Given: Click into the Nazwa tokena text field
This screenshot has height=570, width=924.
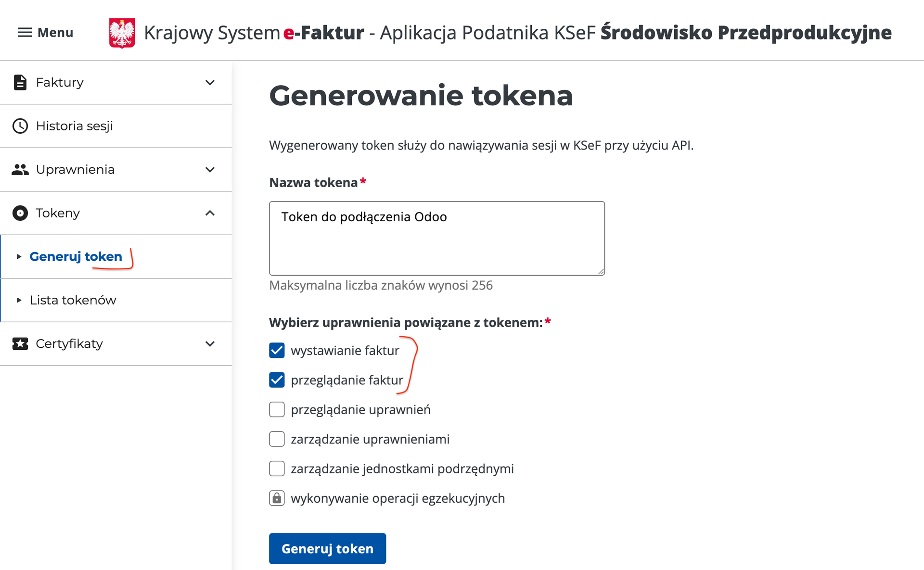Looking at the screenshot, I should pos(436,238).
